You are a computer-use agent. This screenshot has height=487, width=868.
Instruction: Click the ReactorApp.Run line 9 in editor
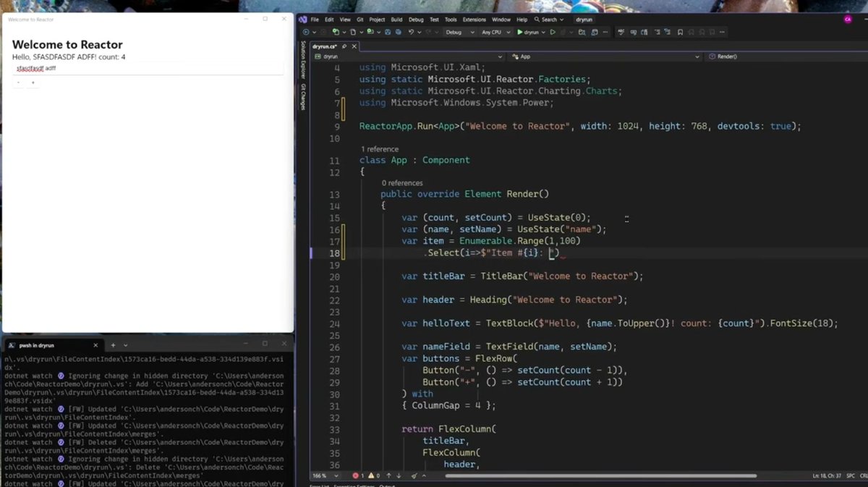point(580,126)
